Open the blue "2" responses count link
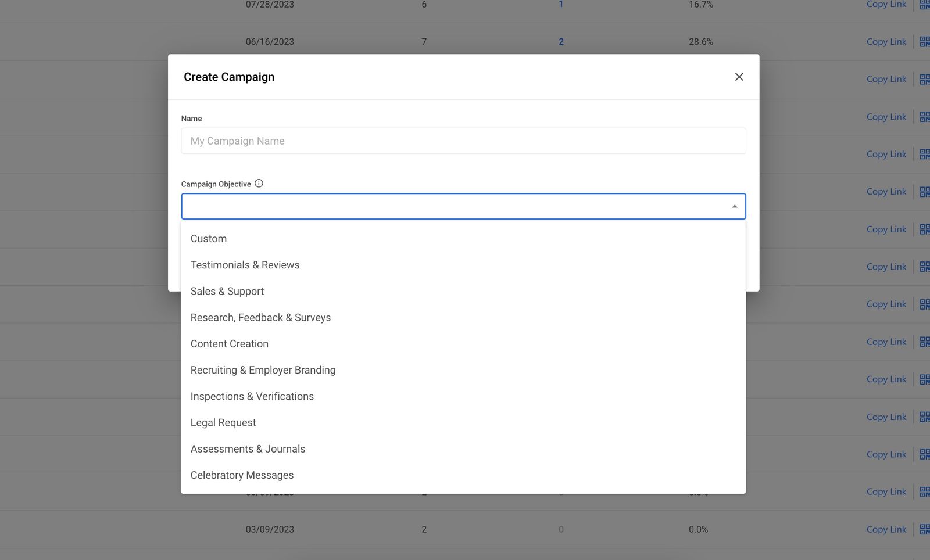The width and height of the screenshot is (930, 560). pos(561,41)
